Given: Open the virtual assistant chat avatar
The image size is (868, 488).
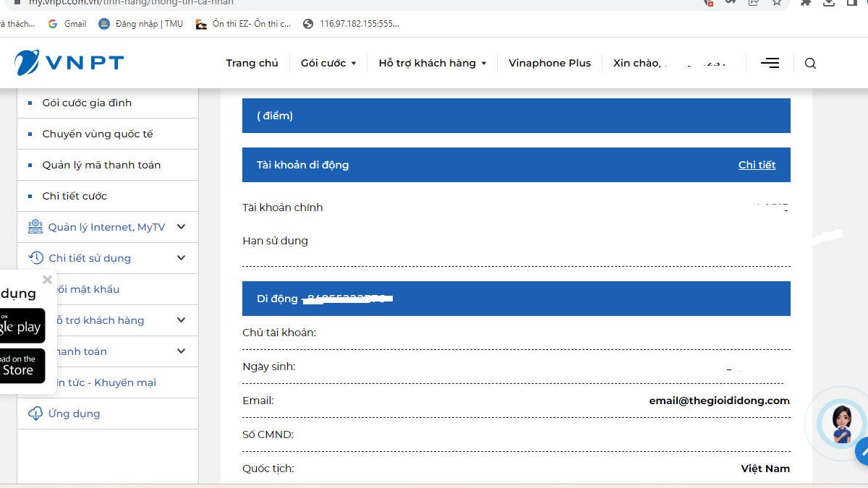Looking at the screenshot, I should pyautogui.click(x=841, y=423).
